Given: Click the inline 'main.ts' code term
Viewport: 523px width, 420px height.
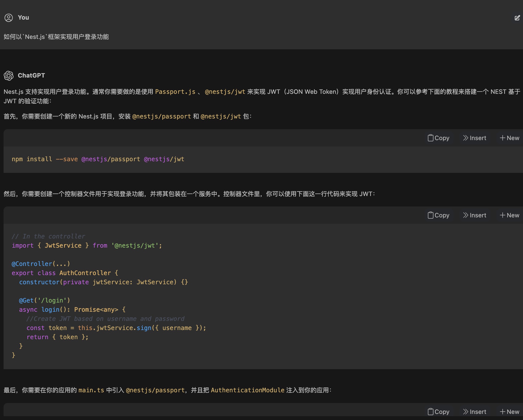Looking at the screenshot, I should click(x=91, y=390).
